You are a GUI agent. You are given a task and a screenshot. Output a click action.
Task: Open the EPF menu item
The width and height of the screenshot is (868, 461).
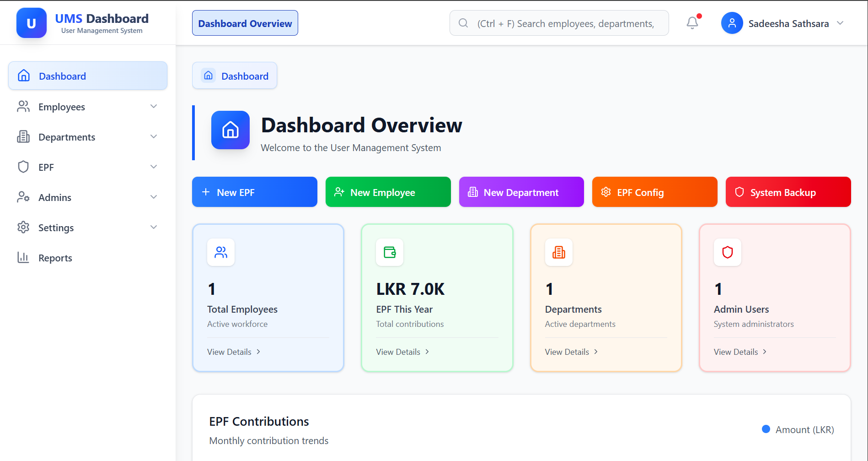(88, 167)
